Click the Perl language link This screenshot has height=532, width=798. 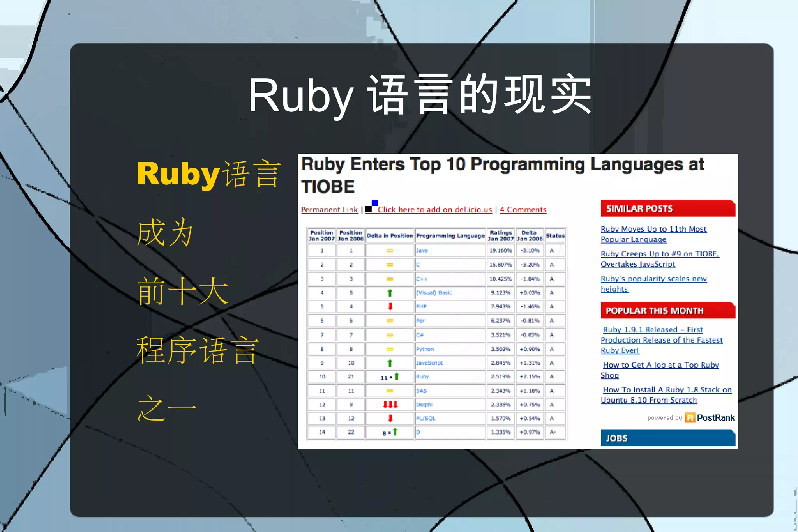tap(421, 321)
